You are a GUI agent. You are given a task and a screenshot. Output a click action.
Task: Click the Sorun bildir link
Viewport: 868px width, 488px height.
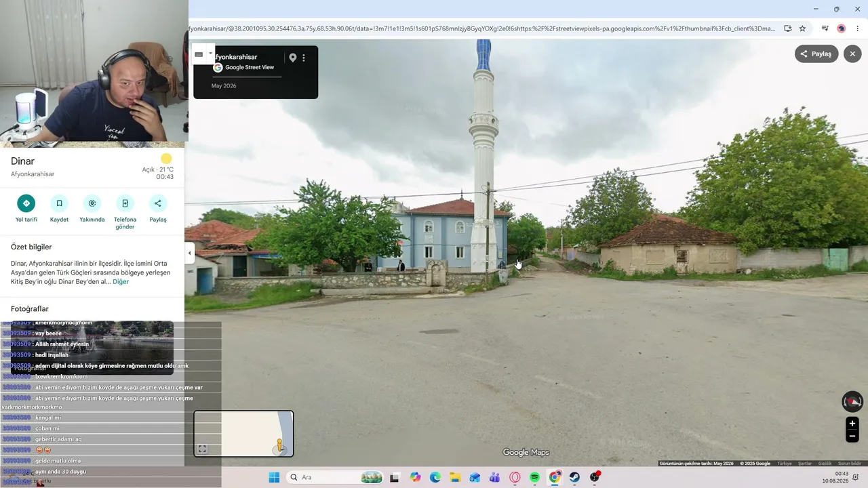[850, 464]
